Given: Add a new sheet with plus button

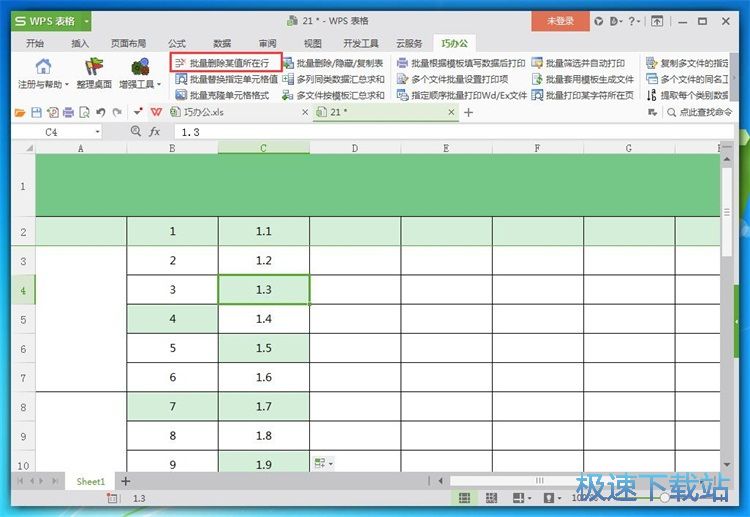Looking at the screenshot, I should [x=126, y=481].
